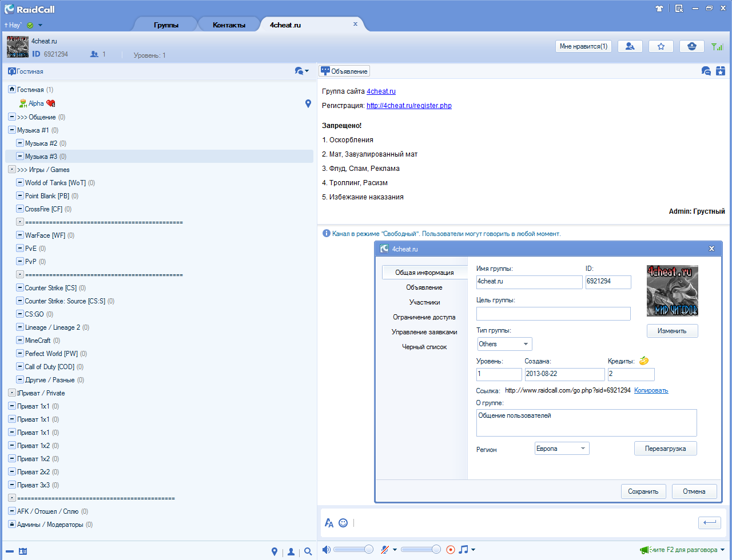This screenshot has height=560, width=732.
Task: Click location pin next to Alpha
Action: (308, 103)
